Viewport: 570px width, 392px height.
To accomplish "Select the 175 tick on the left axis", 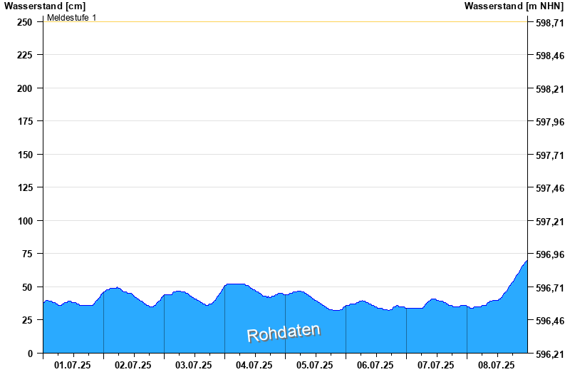I will pos(25,121).
